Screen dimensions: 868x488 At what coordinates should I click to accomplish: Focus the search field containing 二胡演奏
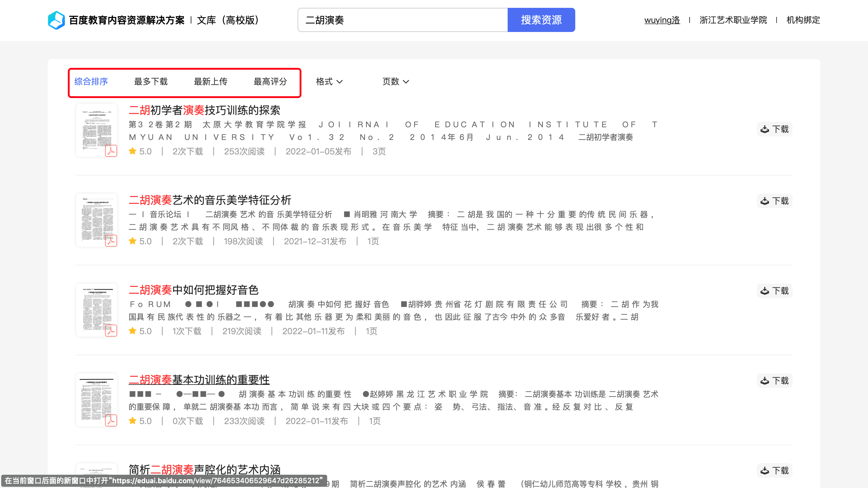pyautogui.click(x=403, y=20)
